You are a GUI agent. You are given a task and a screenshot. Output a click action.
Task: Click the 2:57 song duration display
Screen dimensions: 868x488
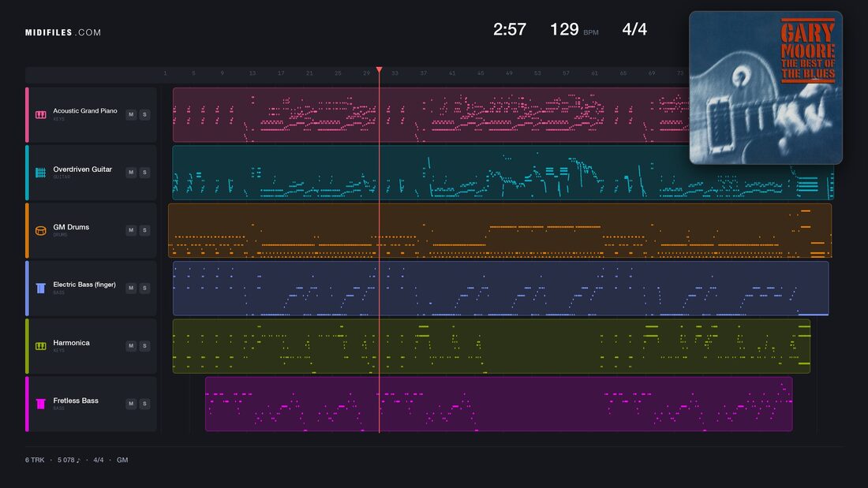coord(510,29)
